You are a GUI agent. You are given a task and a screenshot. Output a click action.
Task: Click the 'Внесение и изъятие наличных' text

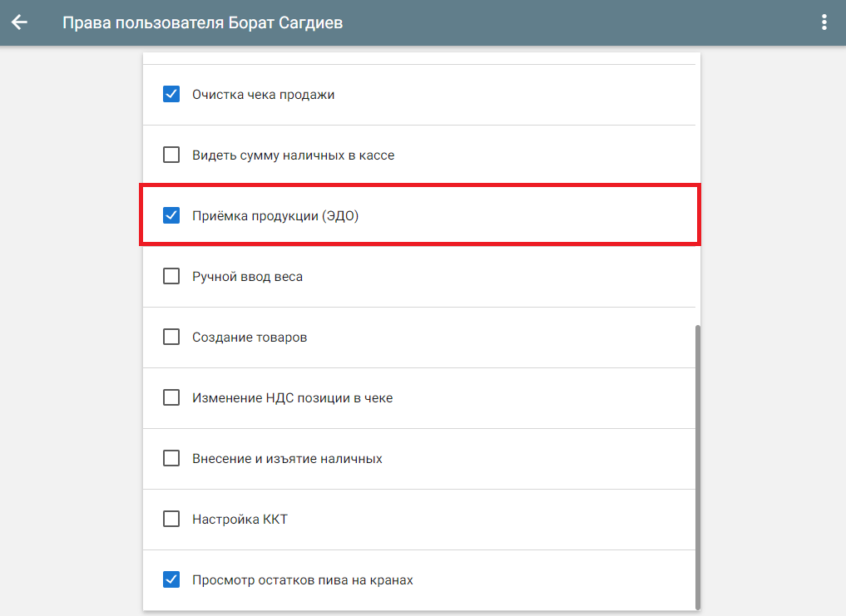coord(287,459)
